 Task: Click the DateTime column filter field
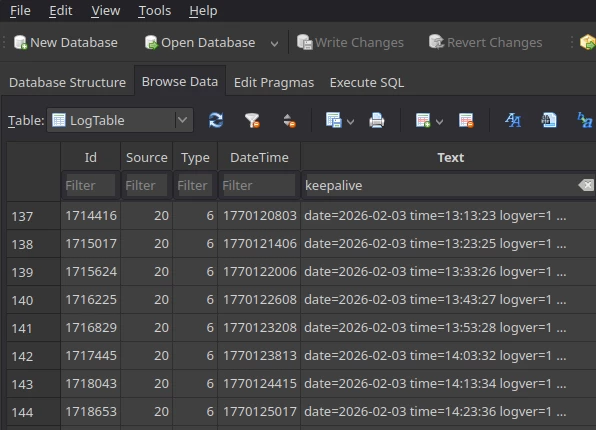tap(259, 185)
